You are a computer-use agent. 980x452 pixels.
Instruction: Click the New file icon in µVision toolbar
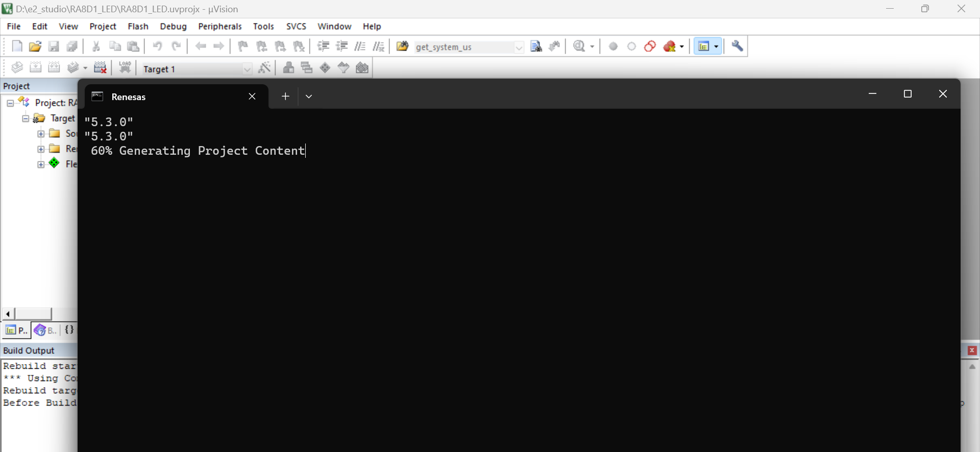17,46
